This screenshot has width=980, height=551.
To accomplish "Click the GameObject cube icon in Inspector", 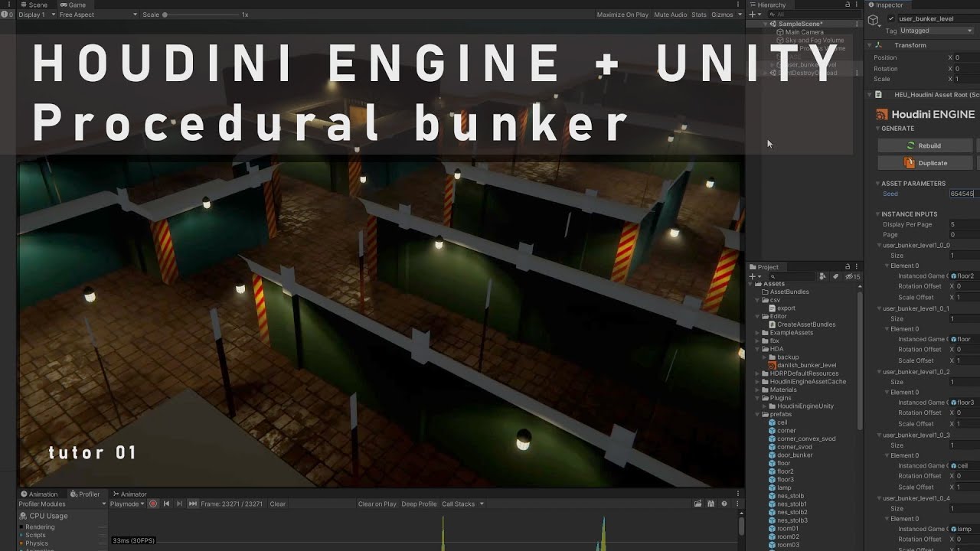I will [874, 21].
